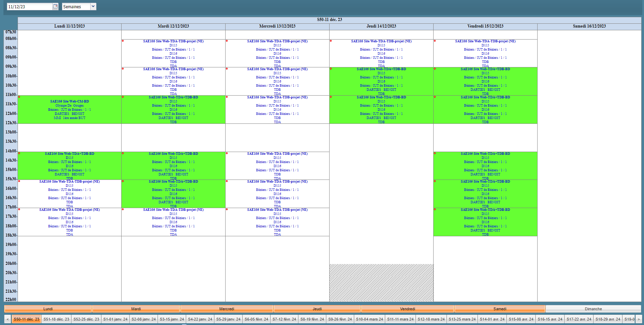Image resolution: width=644 pixels, height=325 pixels.
Task: Click red marker on Tuesday's 08h00 event
Action: point(123,41)
